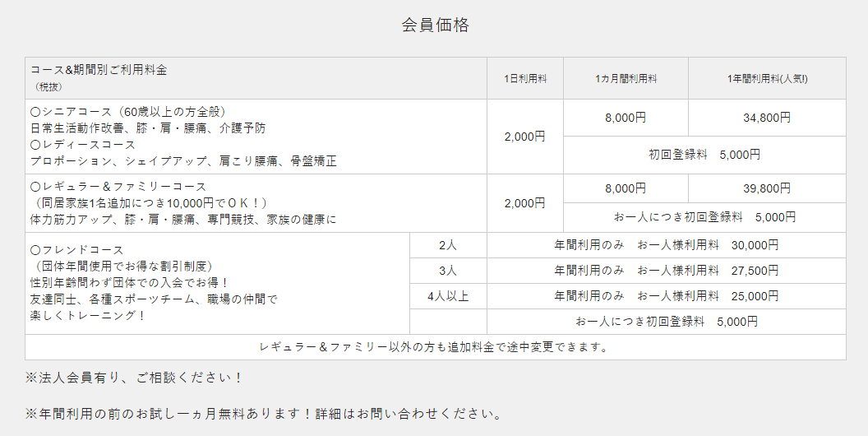Click the 会員価格 page heading
Viewport: 868px width, 436px height.
pos(436,25)
